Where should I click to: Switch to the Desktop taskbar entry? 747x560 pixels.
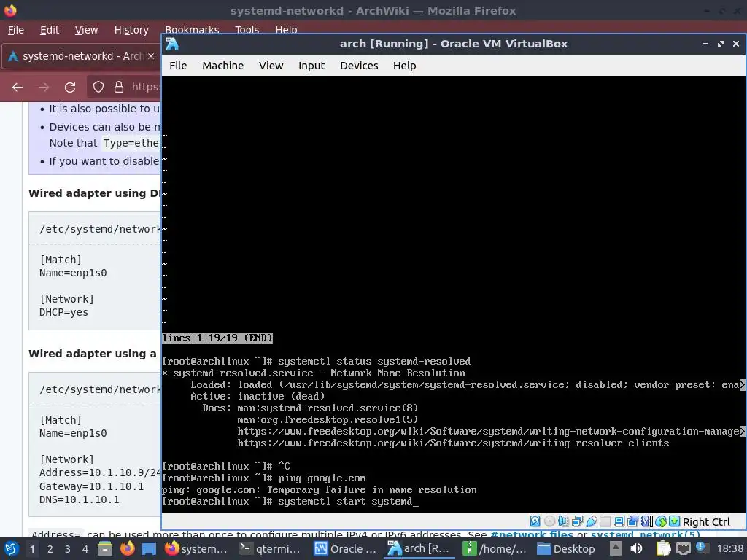[566, 548]
